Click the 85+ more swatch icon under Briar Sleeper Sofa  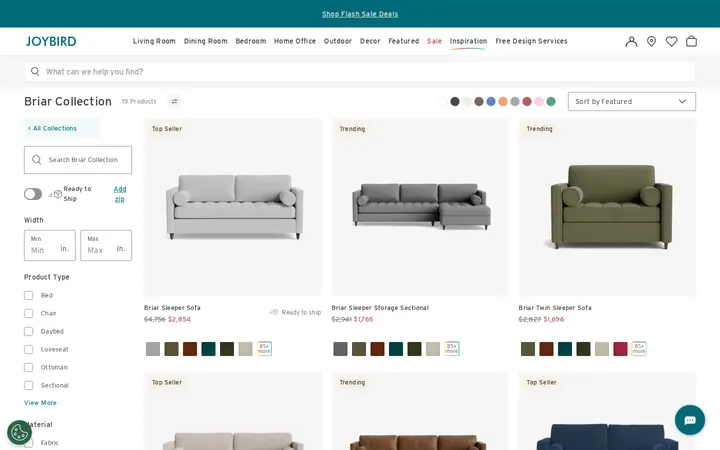[264, 349]
